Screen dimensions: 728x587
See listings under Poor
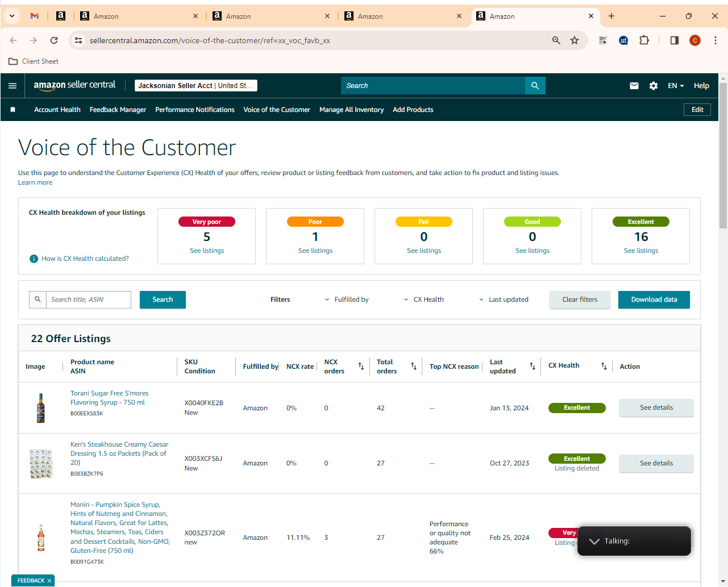pos(315,251)
